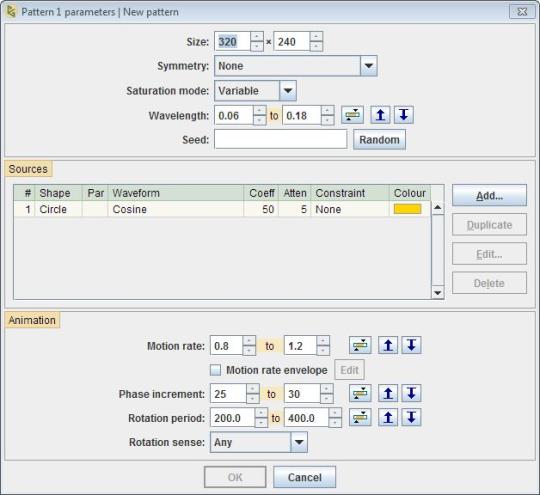
Task: Decrease the Size height 240 spinner
Action: pos(316,46)
